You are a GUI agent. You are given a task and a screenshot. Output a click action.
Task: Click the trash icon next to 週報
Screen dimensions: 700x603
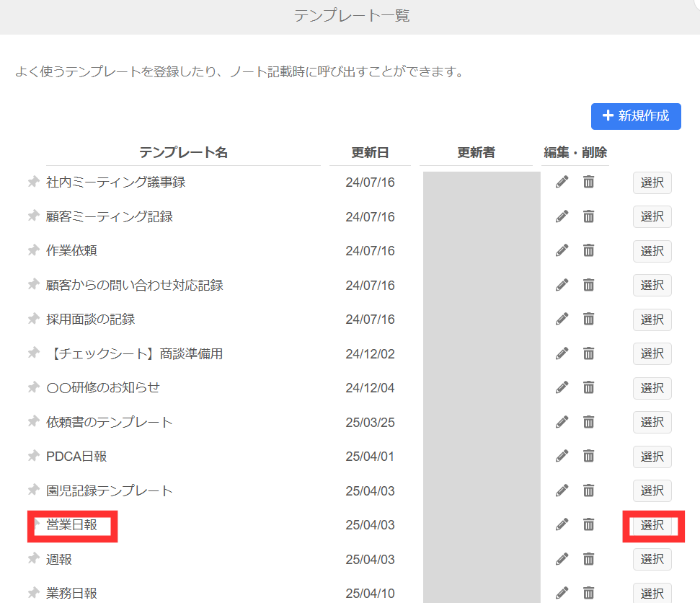pos(588,558)
